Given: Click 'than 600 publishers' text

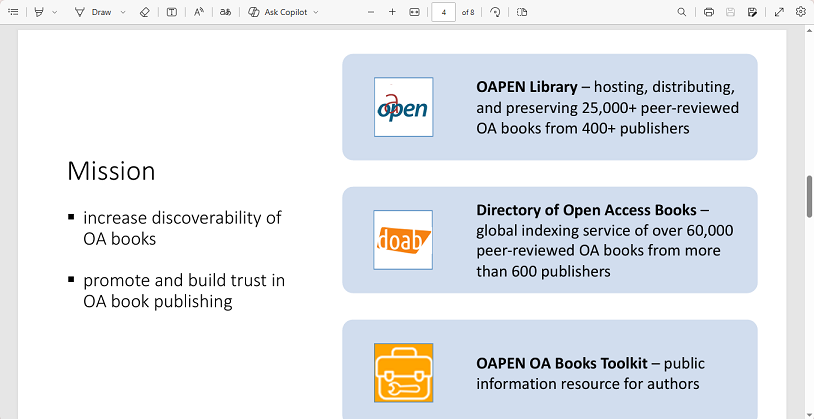Looking at the screenshot, I should (543, 271).
